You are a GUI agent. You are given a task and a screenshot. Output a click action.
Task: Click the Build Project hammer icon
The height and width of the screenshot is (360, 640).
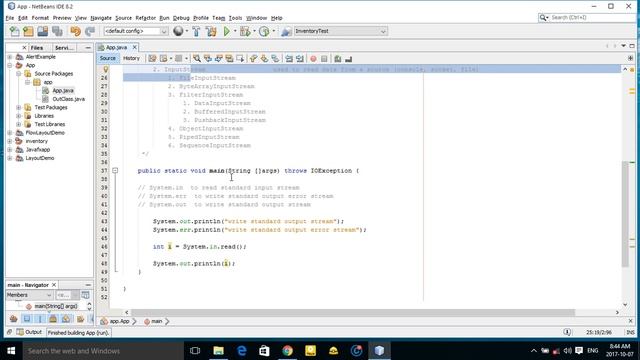tap(196, 31)
